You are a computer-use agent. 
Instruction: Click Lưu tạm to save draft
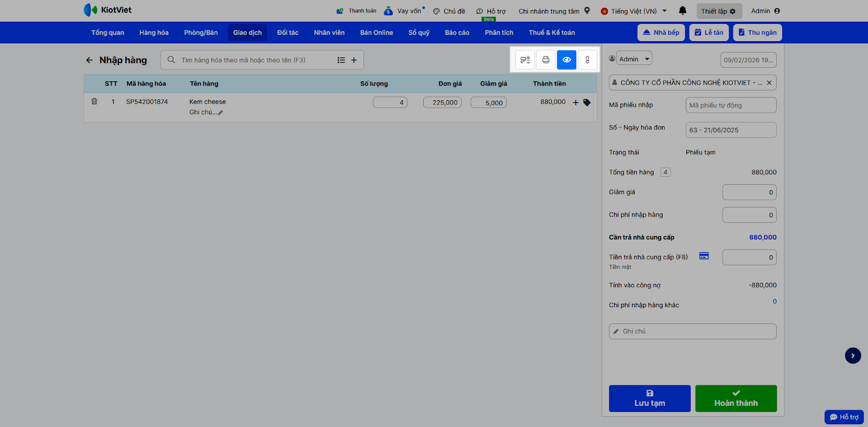(649, 398)
